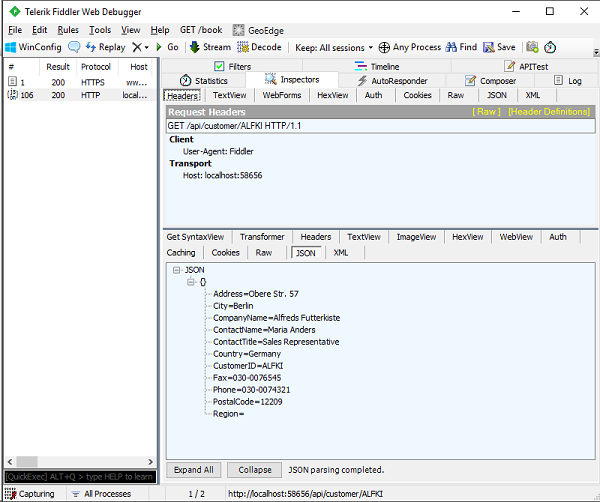Open the Composer tab
Screen dimensions: 600x502
[x=490, y=81]
